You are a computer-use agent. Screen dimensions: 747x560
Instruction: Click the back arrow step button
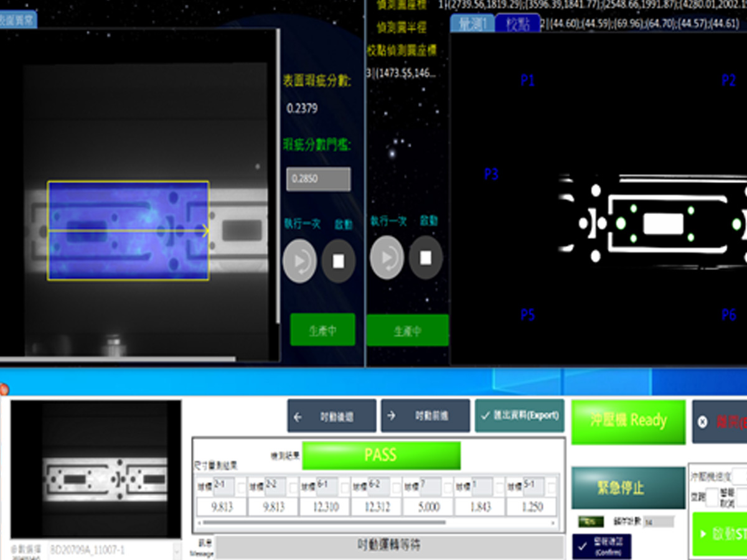(332, 416)
